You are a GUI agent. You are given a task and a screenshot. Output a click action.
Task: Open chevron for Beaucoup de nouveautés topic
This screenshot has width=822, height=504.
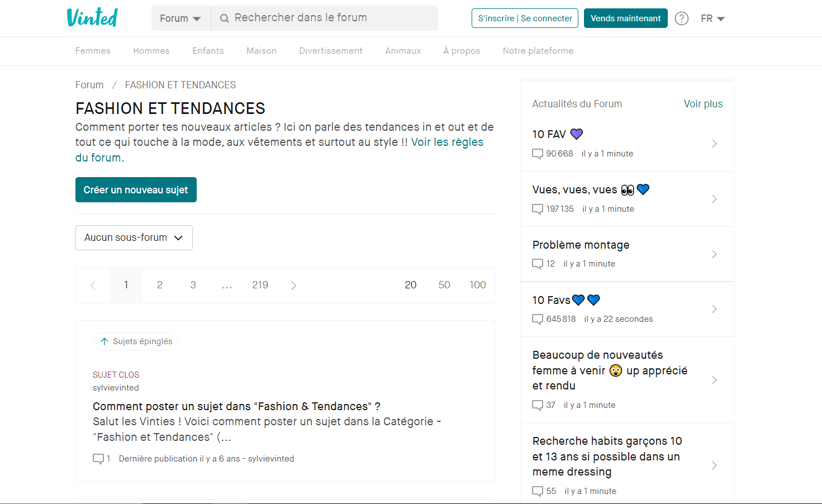(x=714, y=380)
